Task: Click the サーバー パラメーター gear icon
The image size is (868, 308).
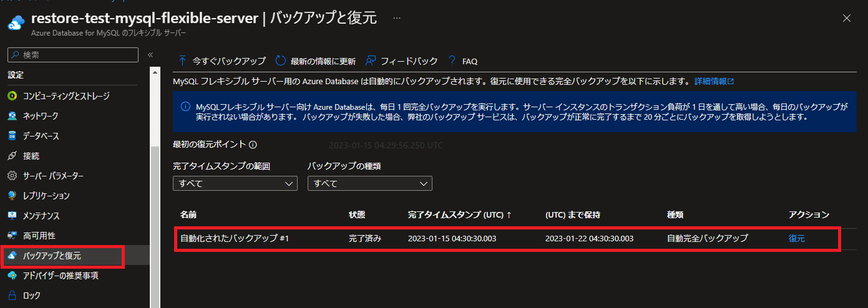Action: click(x=12, y=176)
